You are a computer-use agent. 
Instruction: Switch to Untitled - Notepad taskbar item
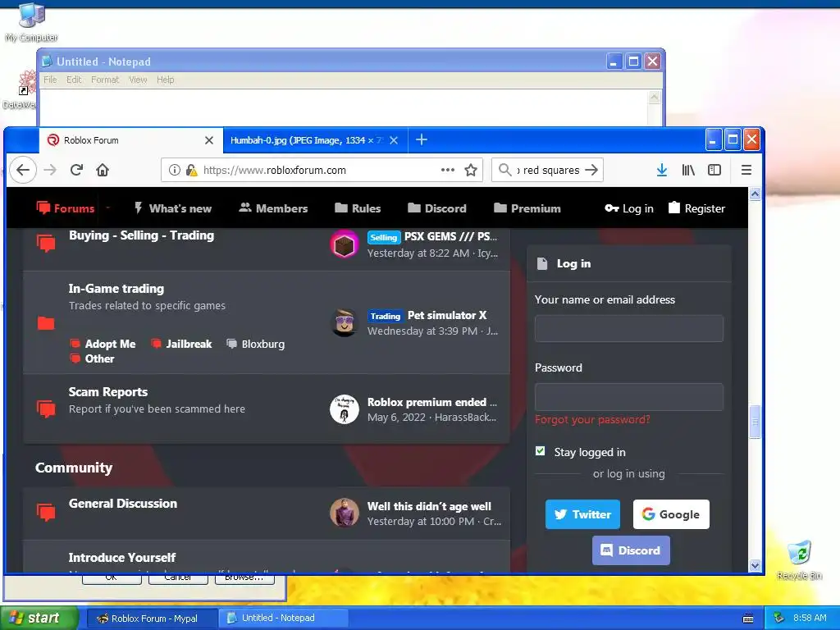point(283,619)
